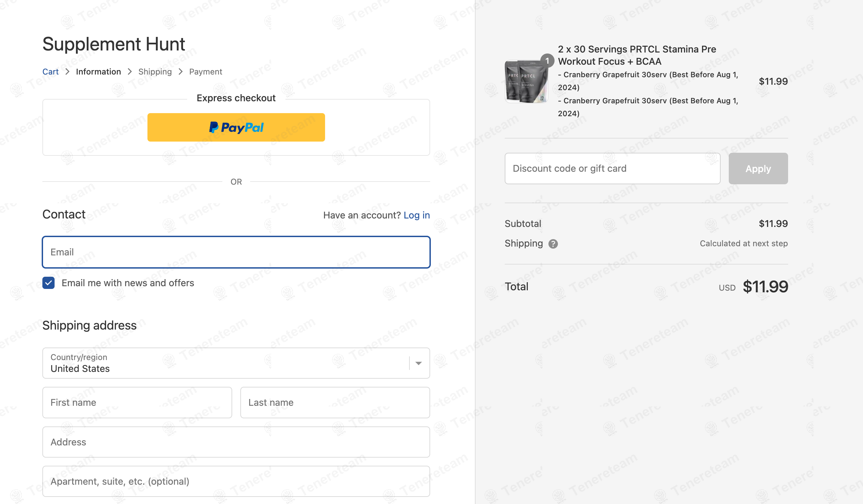
Task: Click the product line price $11.99
Action: click(x=773, y=81)
